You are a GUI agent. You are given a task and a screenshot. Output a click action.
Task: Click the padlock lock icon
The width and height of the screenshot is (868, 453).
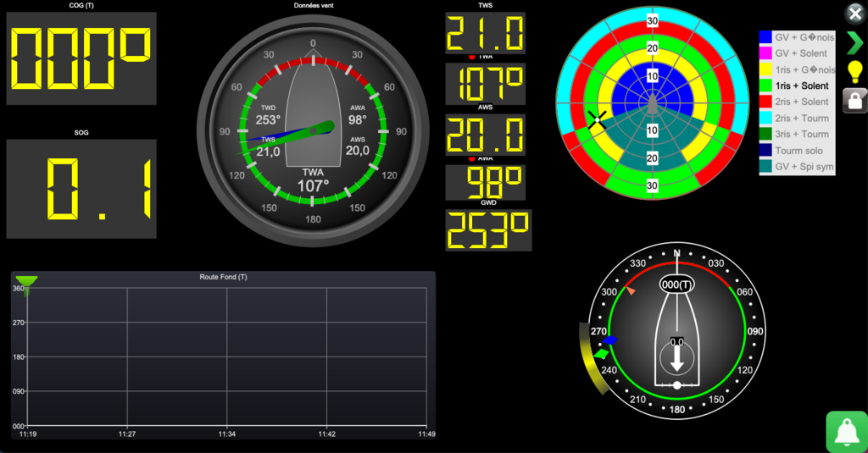tap(855, 101)
